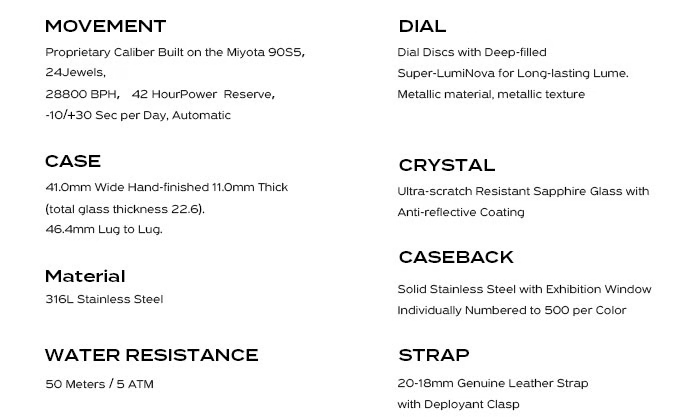Select the Deployant Clasp line
The height and width of the screenshot is (418, 680).
(458, 405)
